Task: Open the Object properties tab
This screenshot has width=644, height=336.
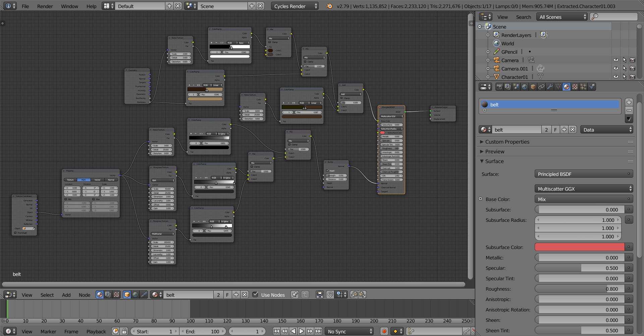Action: click(533, 87)
